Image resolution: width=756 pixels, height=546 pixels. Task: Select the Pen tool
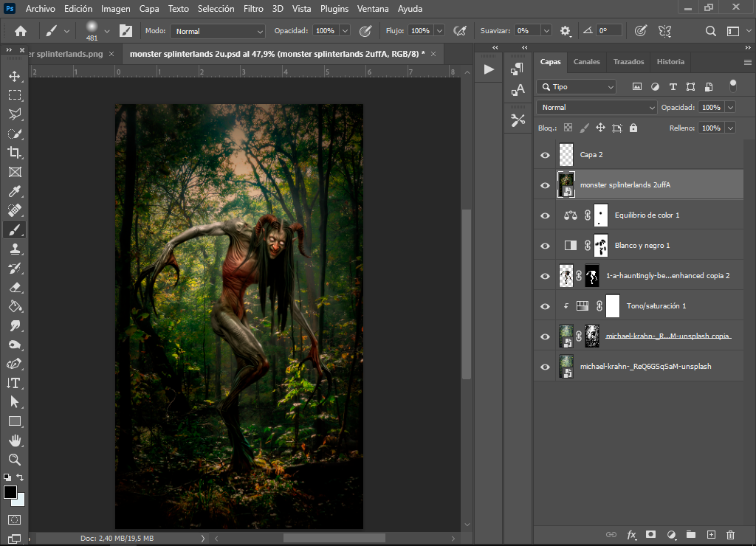(15, 364)
